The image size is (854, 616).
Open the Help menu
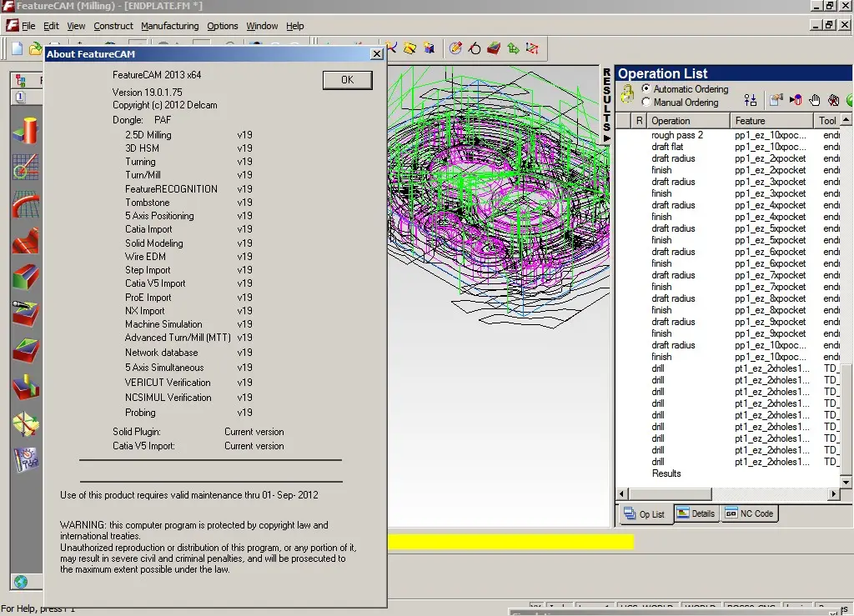click(294, 26)
